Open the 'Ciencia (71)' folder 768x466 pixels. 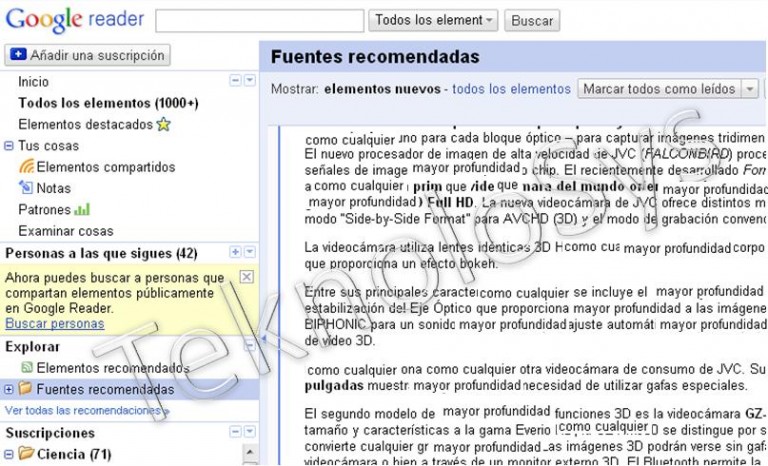point(74,454)
